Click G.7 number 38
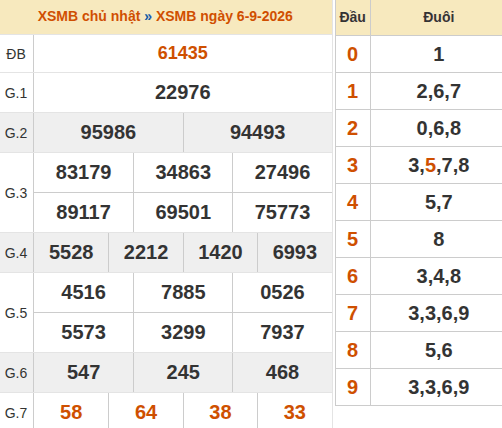This screenshot has width=502, height=428. coord(220,412)
